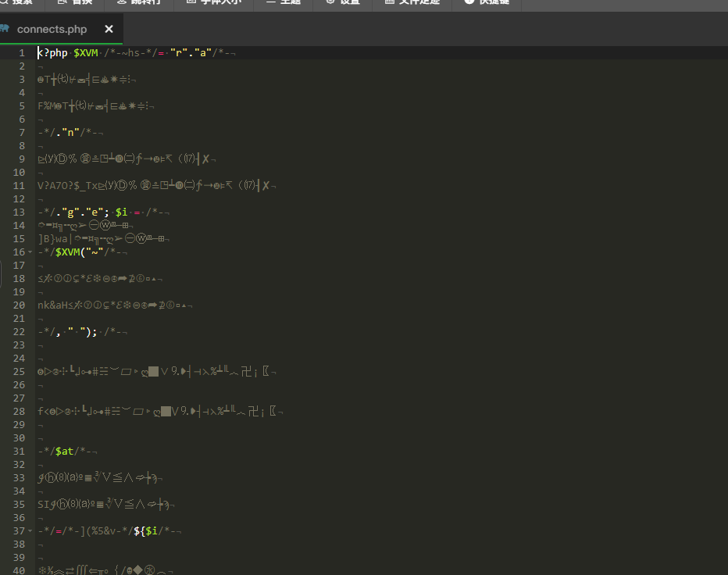
Task: Click the PHP elephant icon on the tab
Action: [x=4, y=29]
